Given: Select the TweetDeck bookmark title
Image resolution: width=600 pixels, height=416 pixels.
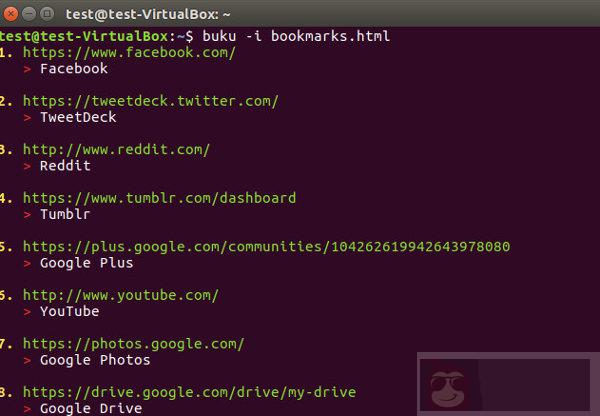Looking at the screenshot, I should (x=78, y=117).
